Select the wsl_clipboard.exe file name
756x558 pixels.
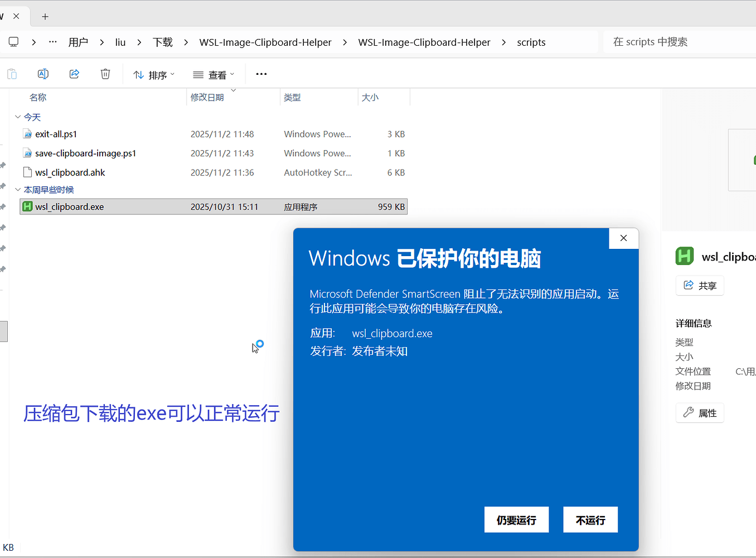pyautogui.click(x=70, y=206)
